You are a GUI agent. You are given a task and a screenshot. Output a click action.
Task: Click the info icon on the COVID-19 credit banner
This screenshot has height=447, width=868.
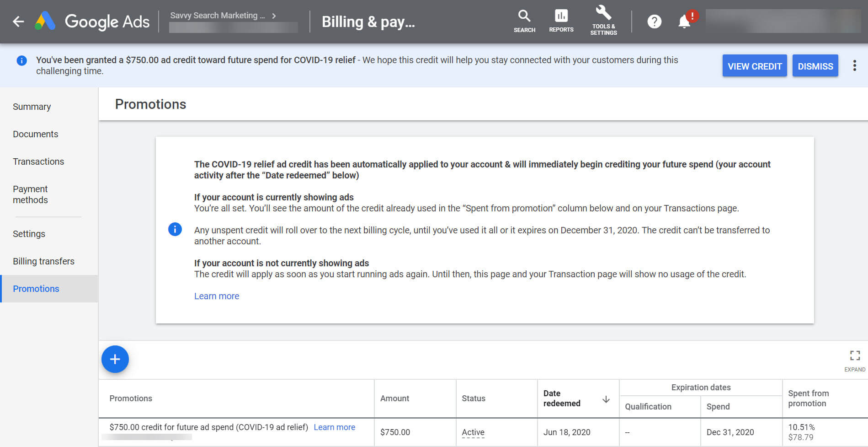pyautogui.click(x=21, y=60)
